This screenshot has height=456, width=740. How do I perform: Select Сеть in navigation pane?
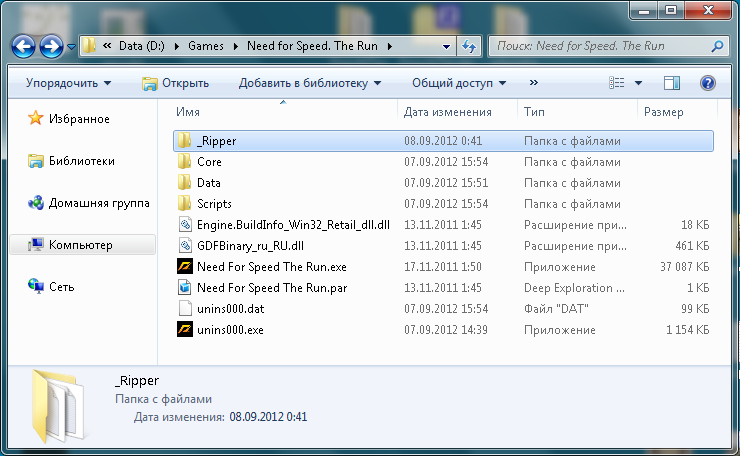pyautogui.click(x=62, y=287)
